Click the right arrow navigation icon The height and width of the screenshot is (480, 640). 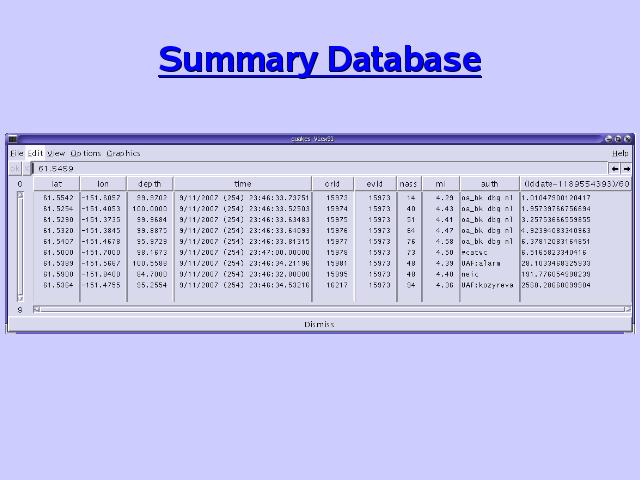click(626, 169)
